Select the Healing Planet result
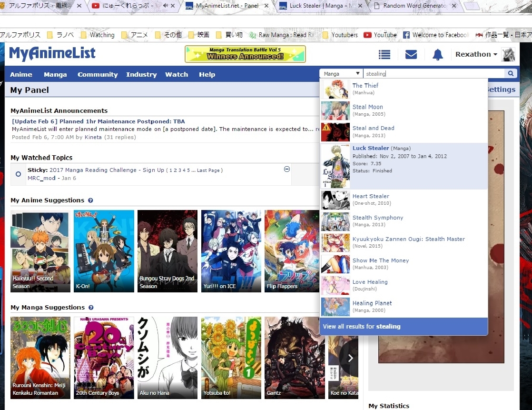Screen dimensions: 532x410 [x=404, y=307]
